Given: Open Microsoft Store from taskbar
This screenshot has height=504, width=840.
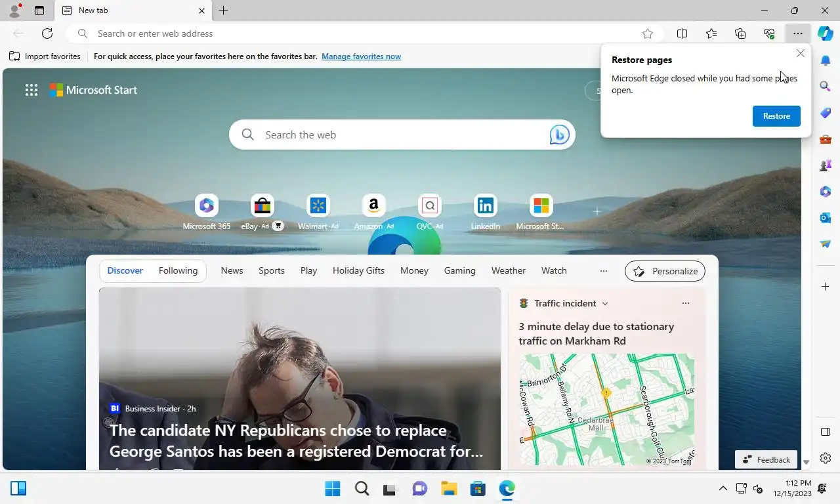Looking at the screenshot, I should tap(478, 488).
